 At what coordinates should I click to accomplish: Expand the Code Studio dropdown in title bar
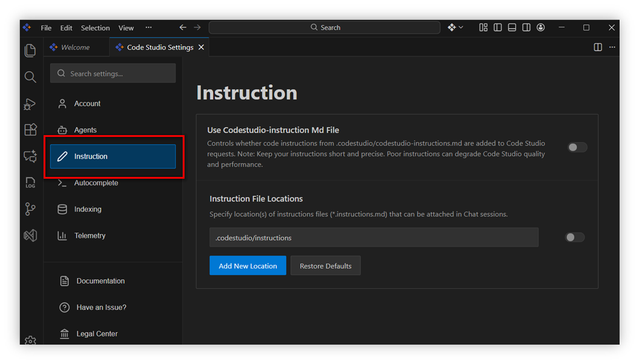click(x=455, y=28)
